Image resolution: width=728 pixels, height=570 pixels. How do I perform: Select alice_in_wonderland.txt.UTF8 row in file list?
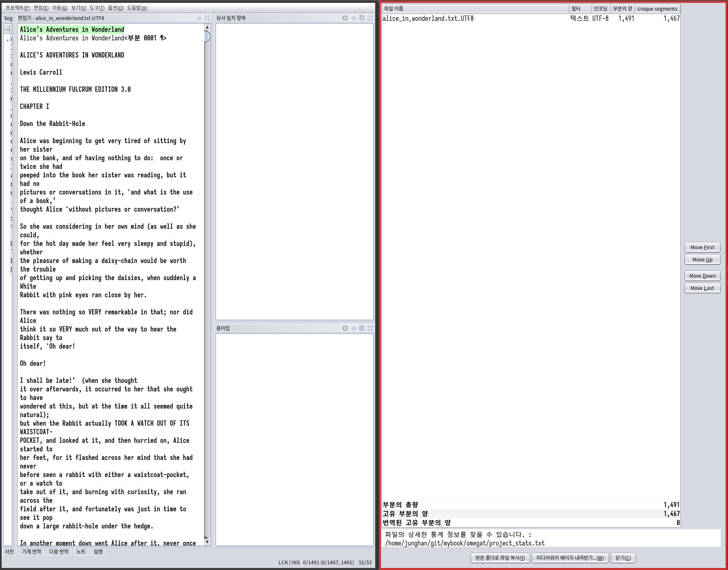[x=428, y=18]
